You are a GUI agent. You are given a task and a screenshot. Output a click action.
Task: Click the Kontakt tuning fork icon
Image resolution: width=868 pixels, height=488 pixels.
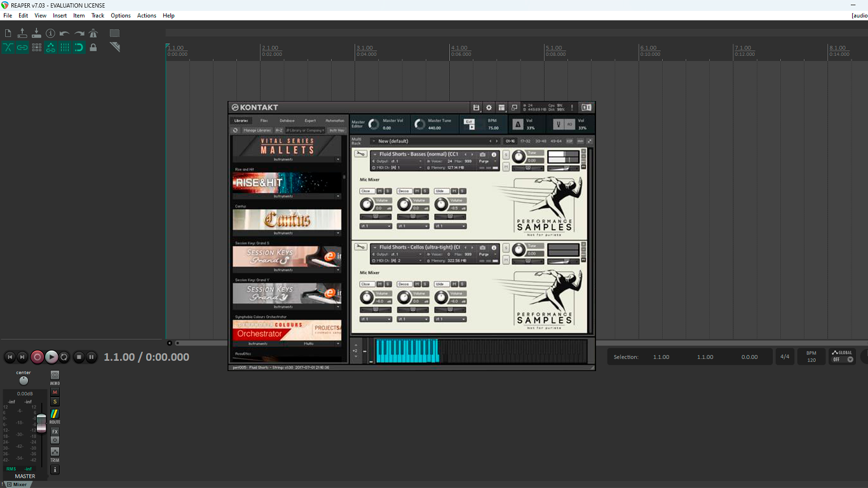(558, 124)
